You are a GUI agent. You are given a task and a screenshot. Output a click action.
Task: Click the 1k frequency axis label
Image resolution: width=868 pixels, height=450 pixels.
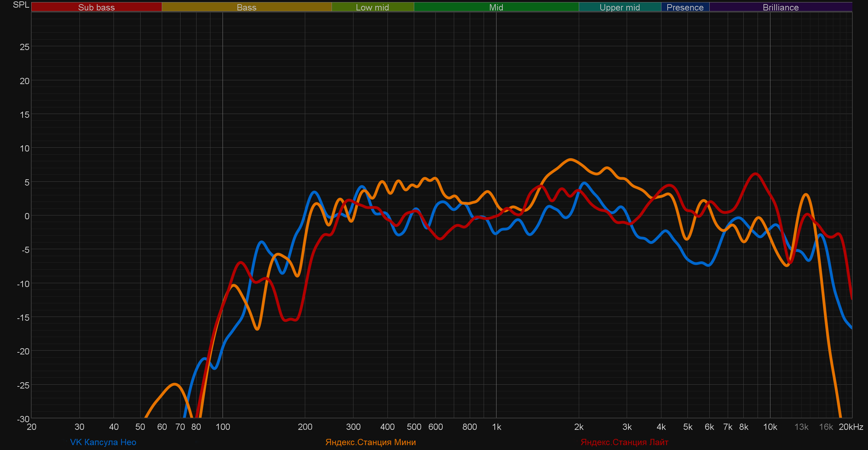[496, 427]
